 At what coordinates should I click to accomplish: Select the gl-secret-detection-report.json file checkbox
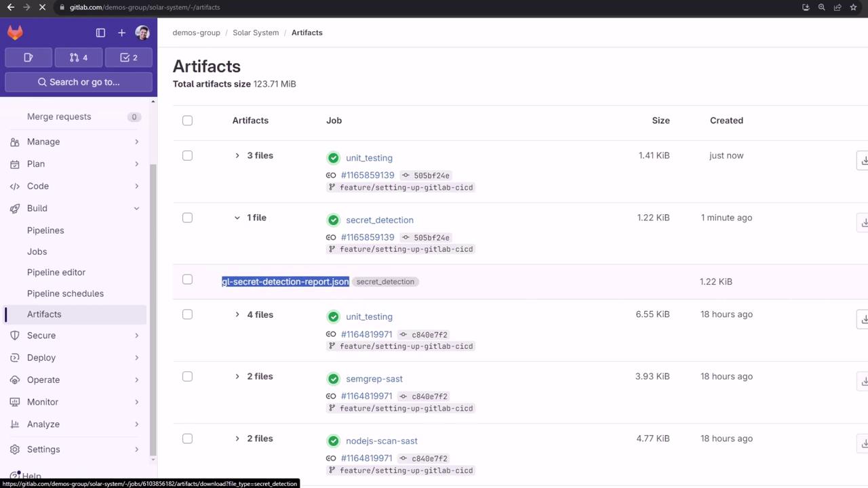point(187,279)
